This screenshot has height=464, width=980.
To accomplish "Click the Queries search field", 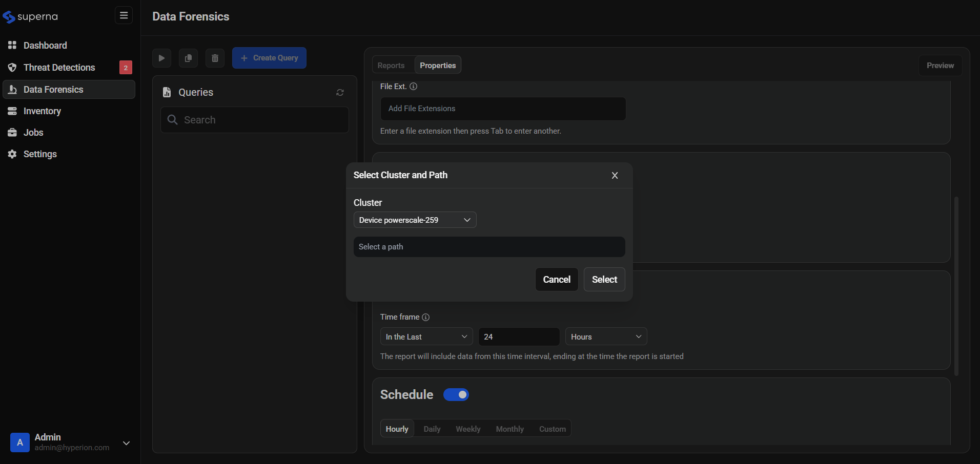I will pyautogui.click(x=255, y=120).
